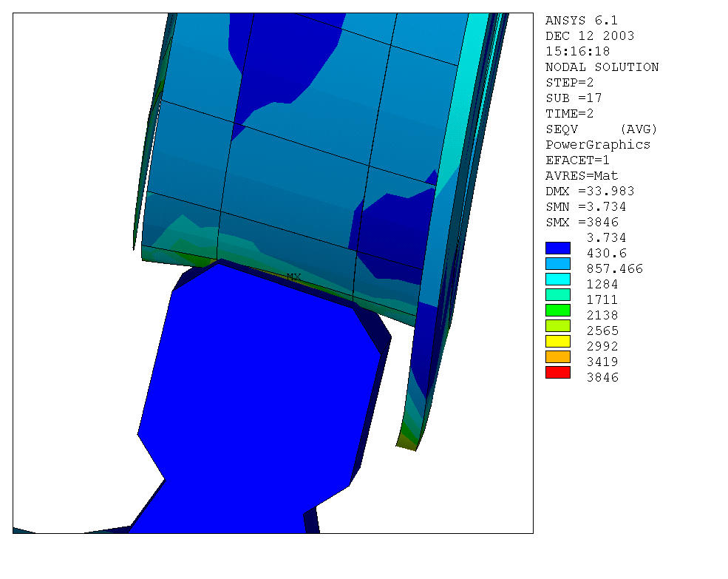Click the 1711 legend value
728x579 pixels.
coord(602,299)
